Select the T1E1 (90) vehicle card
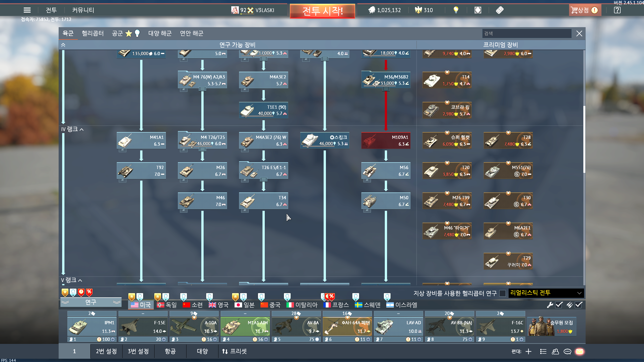 coord(263,110)
